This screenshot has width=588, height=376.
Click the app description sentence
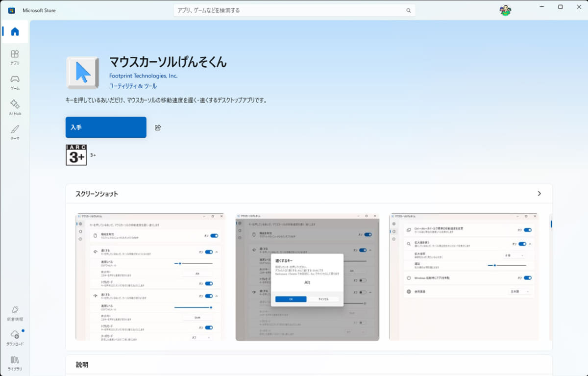coord(166,100)
